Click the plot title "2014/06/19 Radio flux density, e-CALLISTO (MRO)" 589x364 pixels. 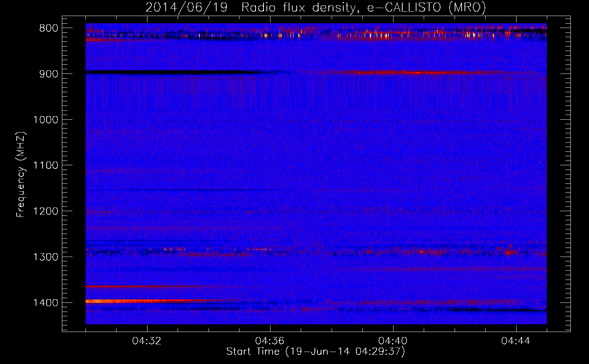click(316, 7)
